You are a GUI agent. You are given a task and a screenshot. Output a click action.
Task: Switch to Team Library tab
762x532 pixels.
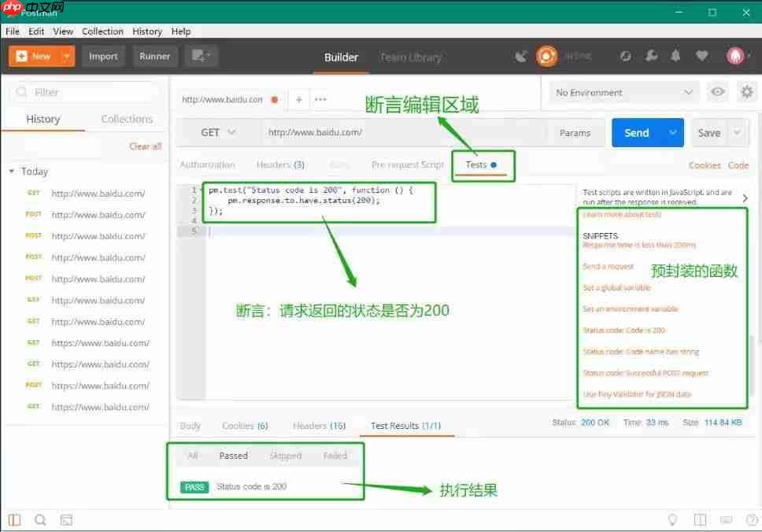[411, 57]
